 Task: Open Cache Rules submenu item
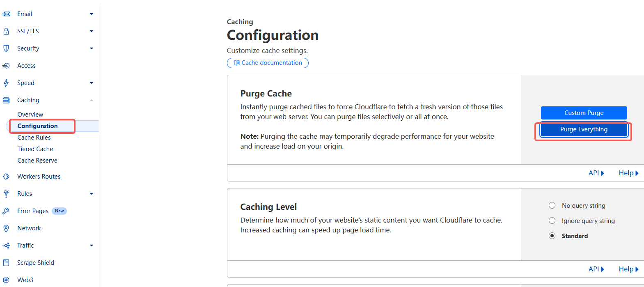coord(34,138)
